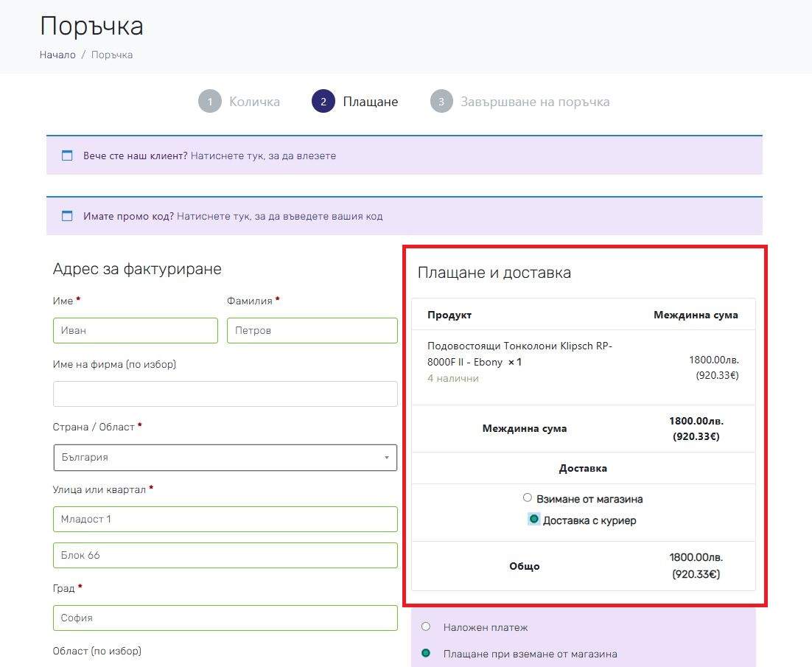The width and height of the screenshot is (812, 667).
Task: Go to 'Начало' in the breadcrumb
Action: click(57, 55)
